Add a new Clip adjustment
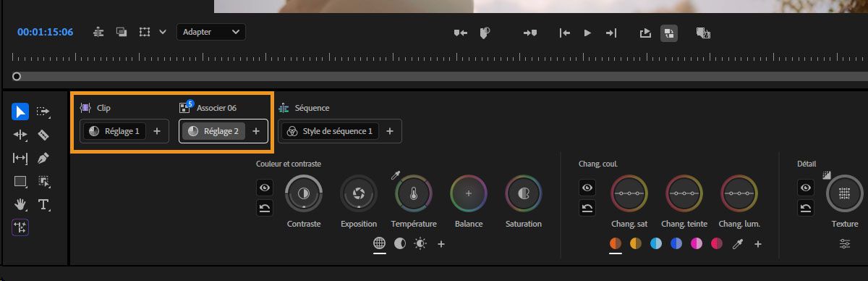Image resolution: width=868 pixels, height=281 pixels. click(157, 131)
